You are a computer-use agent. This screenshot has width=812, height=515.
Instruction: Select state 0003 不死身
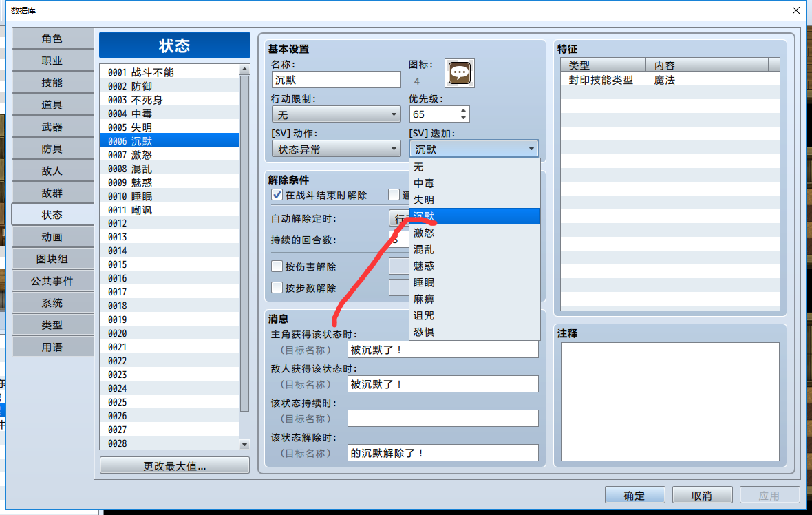(169, 99)
